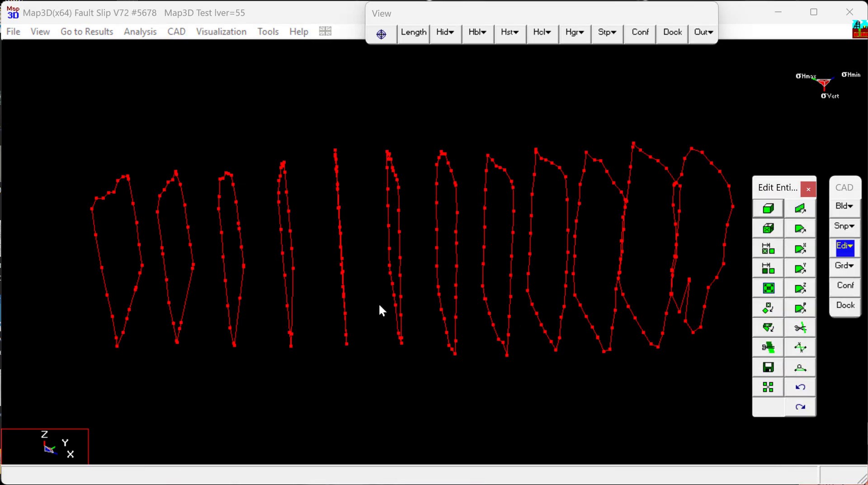Image resolution: width=868 pixels, height=485 pixels.
Task: Expand the Snp dropdown in CAD panel
Action: click(844, 226)
